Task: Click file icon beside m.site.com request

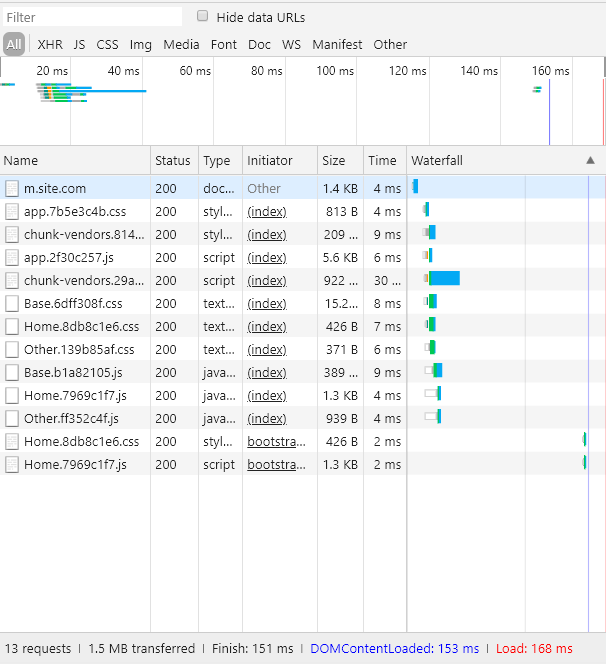Action: click(12, 188)
